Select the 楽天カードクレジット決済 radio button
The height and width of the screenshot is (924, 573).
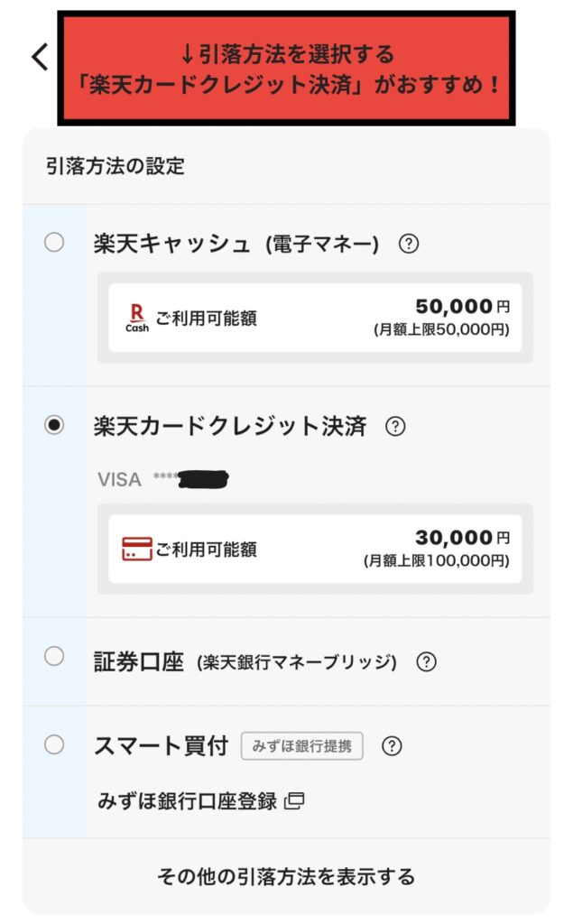(x=54, y=426)
